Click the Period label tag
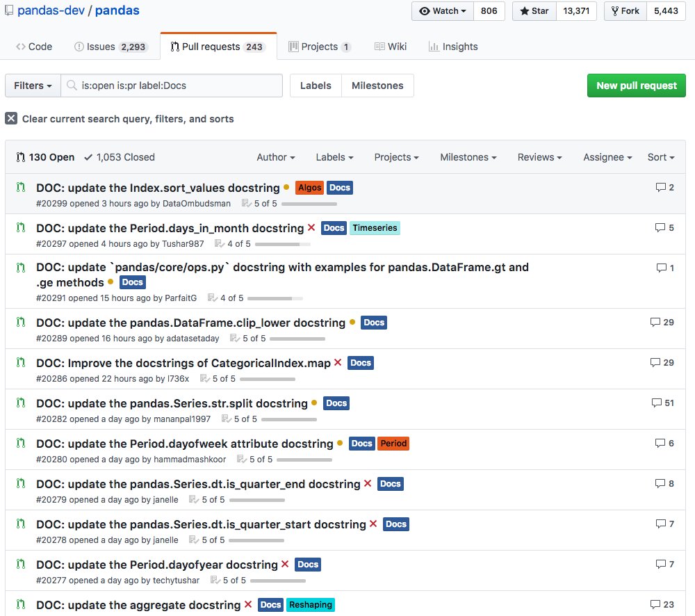This screenshot has height=616, width=695. click(x=393, y=444)
